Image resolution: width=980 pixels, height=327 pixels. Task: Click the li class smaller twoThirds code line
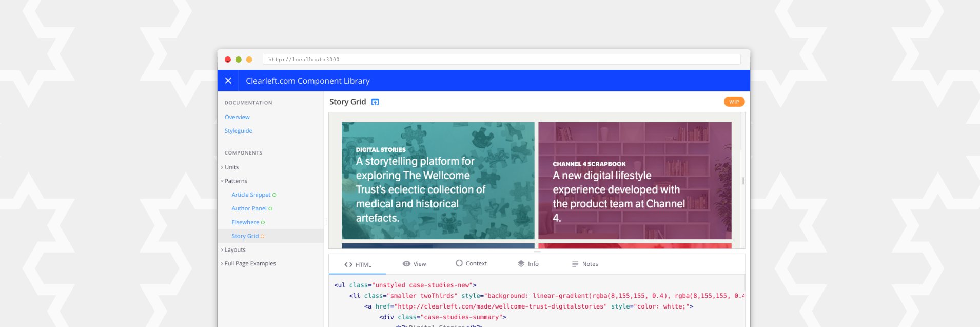(x=547, y=296)
